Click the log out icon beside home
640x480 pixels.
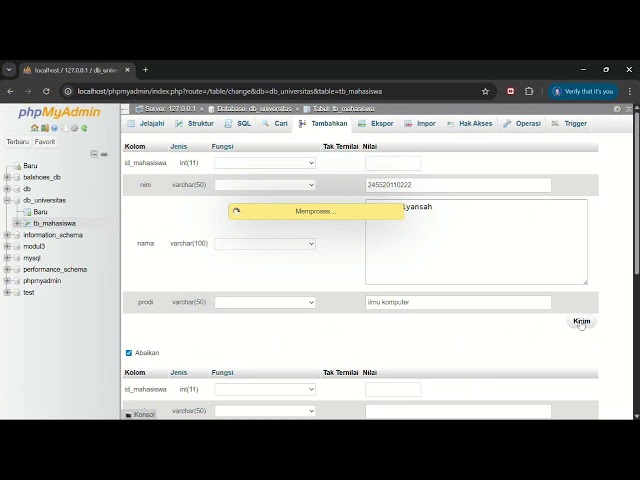44,128
